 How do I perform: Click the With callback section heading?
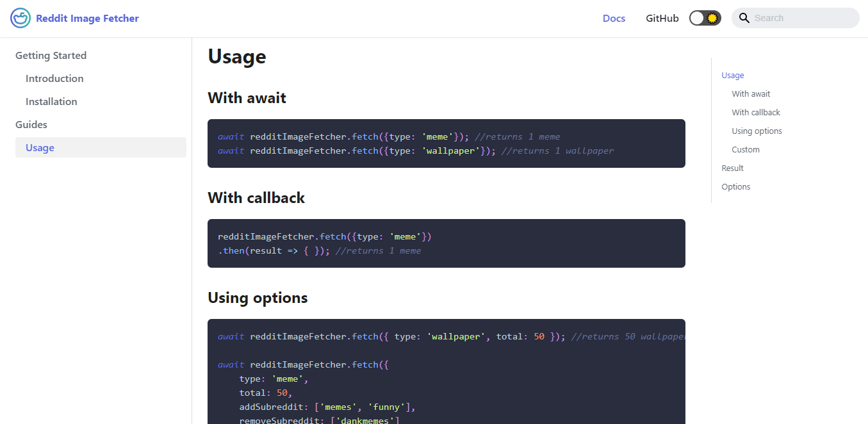tap(256, 198)
